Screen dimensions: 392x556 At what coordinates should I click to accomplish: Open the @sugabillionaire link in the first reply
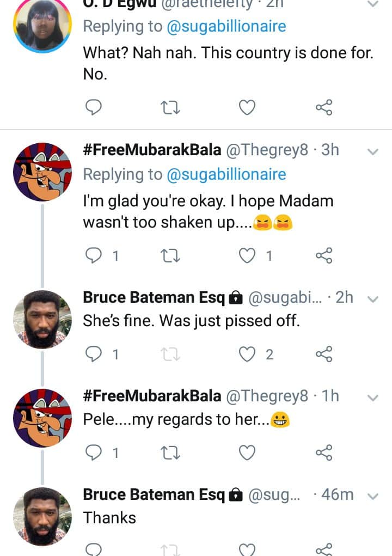(226, 27)
